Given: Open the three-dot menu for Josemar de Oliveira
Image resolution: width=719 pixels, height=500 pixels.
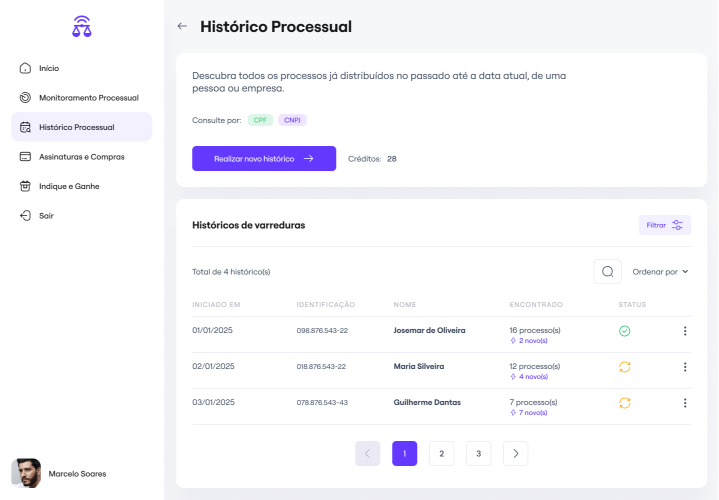Looking at the screenshot, I should pos(685,331).
